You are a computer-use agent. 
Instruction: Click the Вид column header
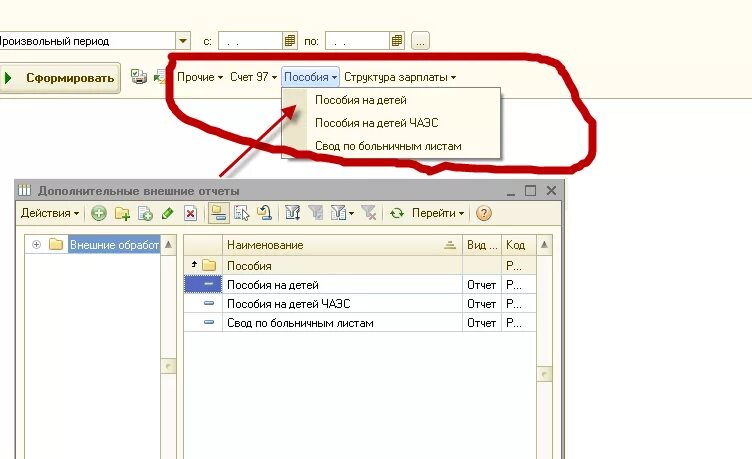point(482,245)
